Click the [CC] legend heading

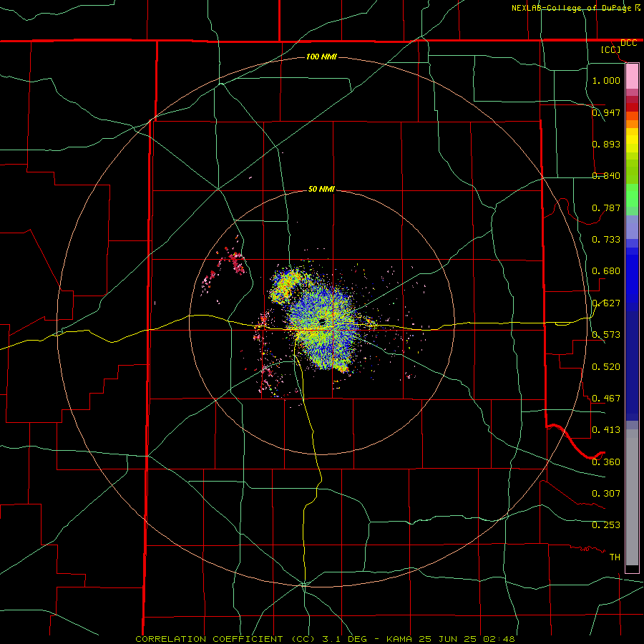[611, 49]
